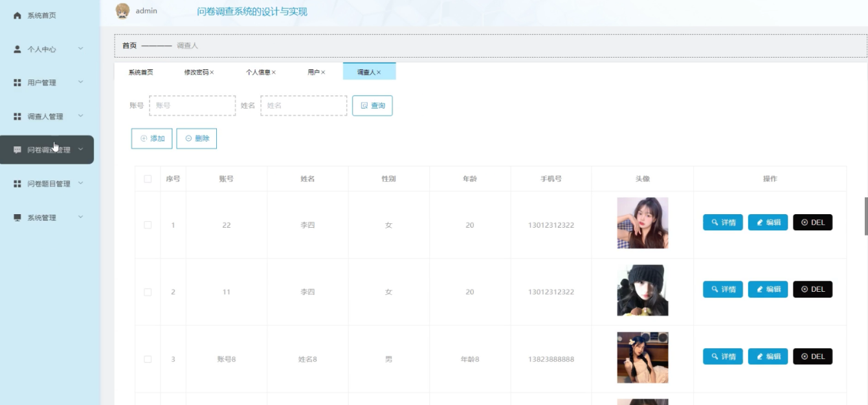Click the 手机号 column header
The image size is (868, 405).
(x=551, y=179)
